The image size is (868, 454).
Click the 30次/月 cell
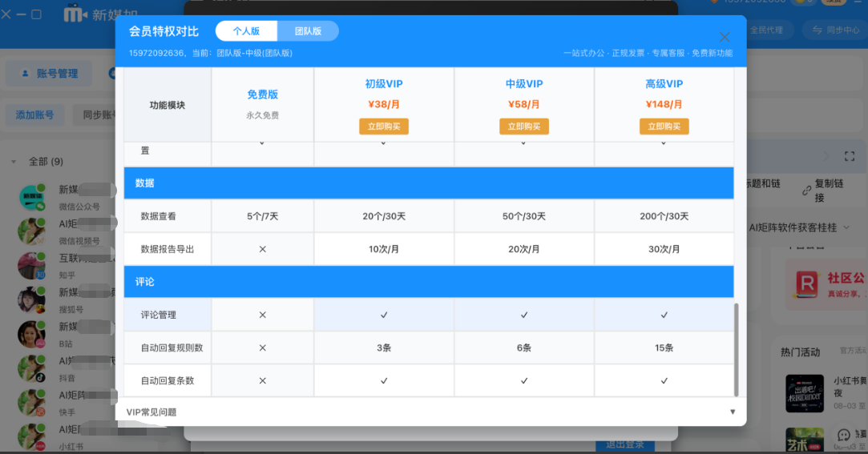pyautogui.click(x=664, y=249)
